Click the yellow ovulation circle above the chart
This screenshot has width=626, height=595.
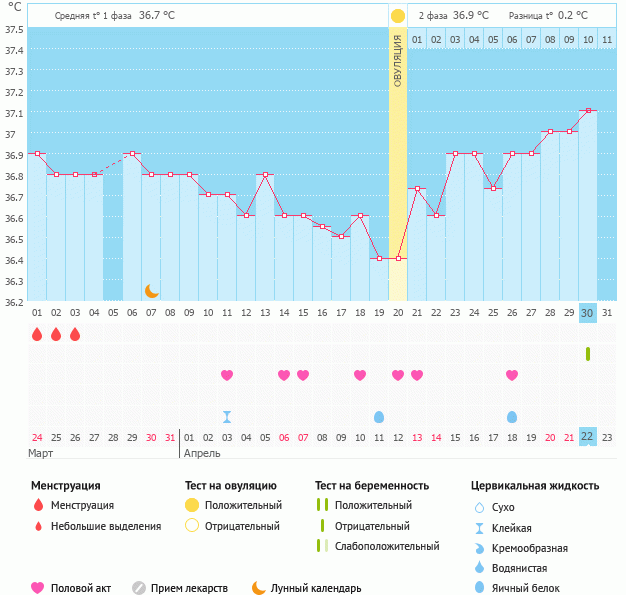[x=398, y=16]
